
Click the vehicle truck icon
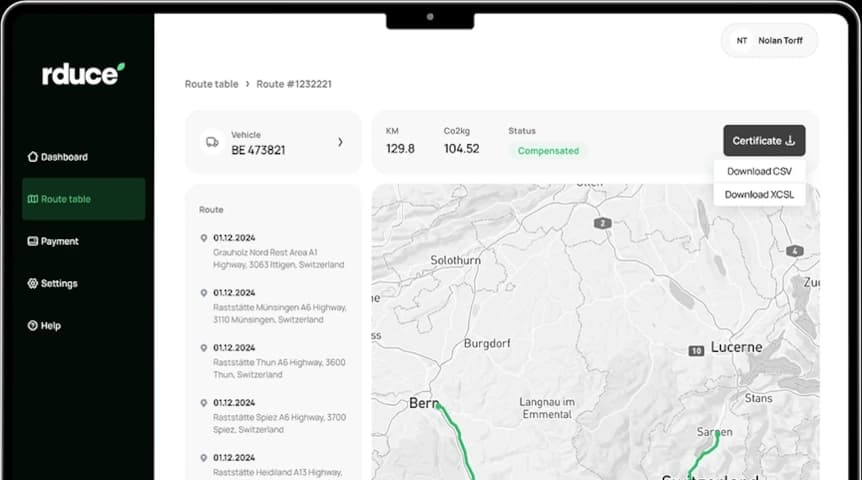[x=212, y=142]
